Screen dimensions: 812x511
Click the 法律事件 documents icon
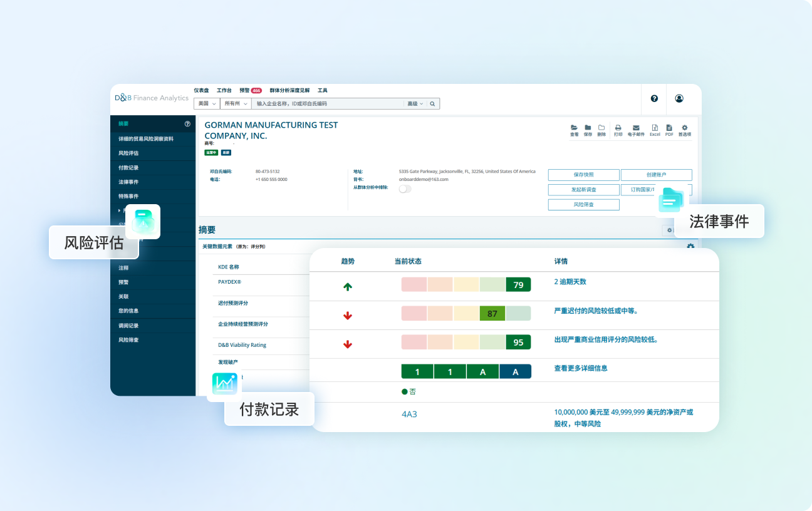pos(672,202)
